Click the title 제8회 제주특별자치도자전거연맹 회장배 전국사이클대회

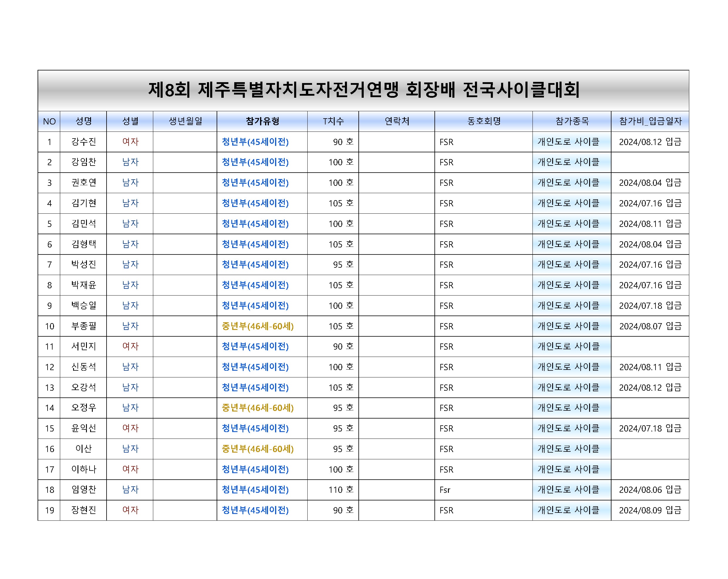click(x=364, y=90)
